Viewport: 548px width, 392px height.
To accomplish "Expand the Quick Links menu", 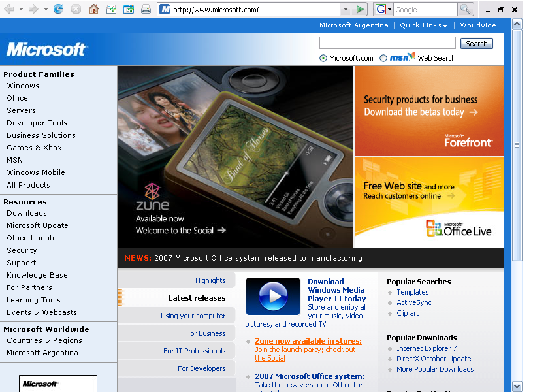I will 424,25.
